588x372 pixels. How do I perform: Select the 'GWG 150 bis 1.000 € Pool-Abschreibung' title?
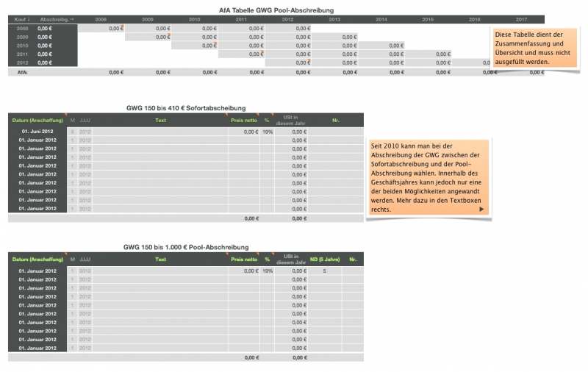click(186, 248)
